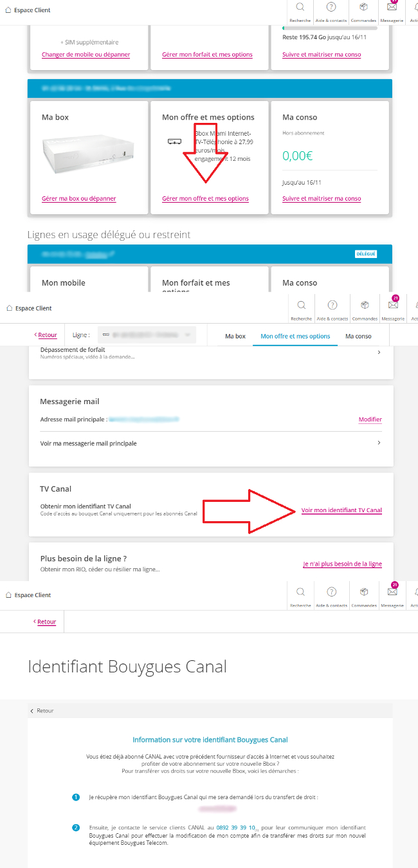The height and width of the screenshot is (868, 418).
Task: Click the DÉLÉGUÉ badge on the delegated line
Action: [366, 254]
